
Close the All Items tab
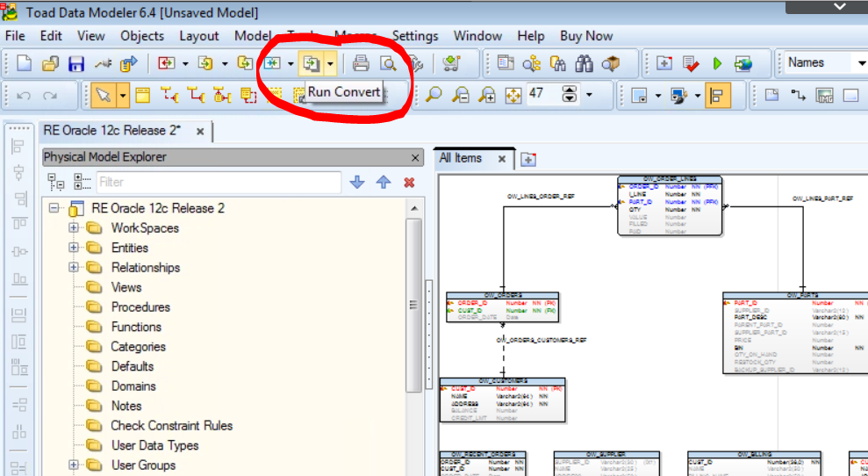[501, 159]
